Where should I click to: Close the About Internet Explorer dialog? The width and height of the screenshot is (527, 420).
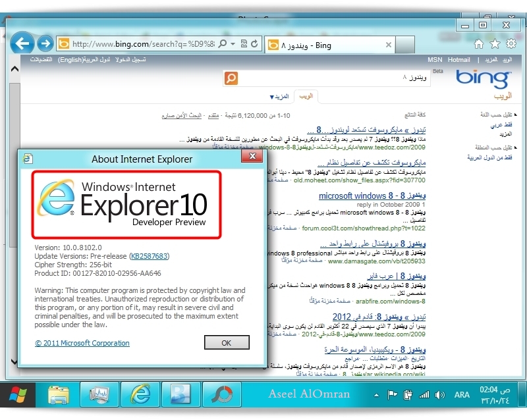[x=252, y=156]
